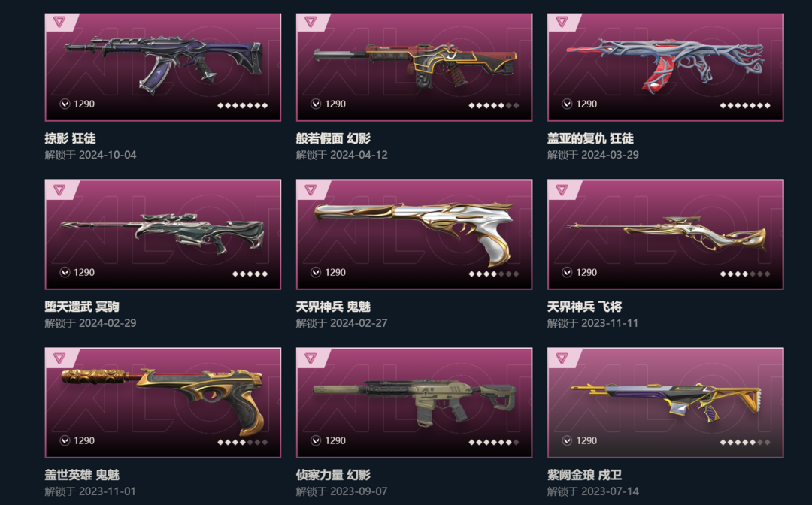Click the VP currency icon on 堕天遗武 冥驹
The height and width of the screenshot is (505, 812).
coord(65,272)
